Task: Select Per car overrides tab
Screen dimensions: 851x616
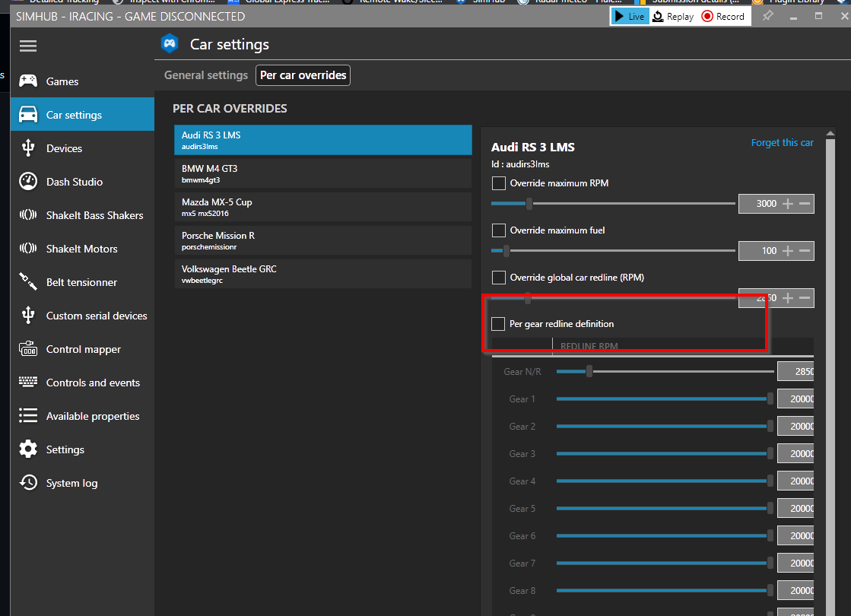Action: pos(303,75)
